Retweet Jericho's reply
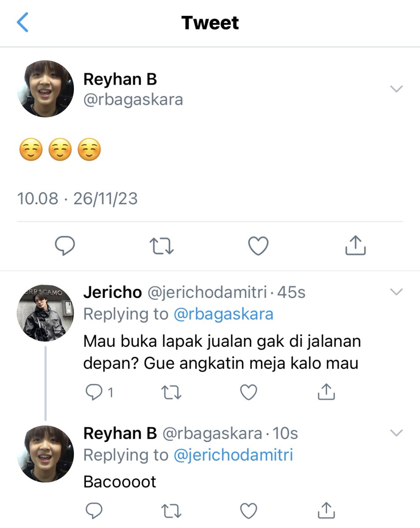 point(171,392)
